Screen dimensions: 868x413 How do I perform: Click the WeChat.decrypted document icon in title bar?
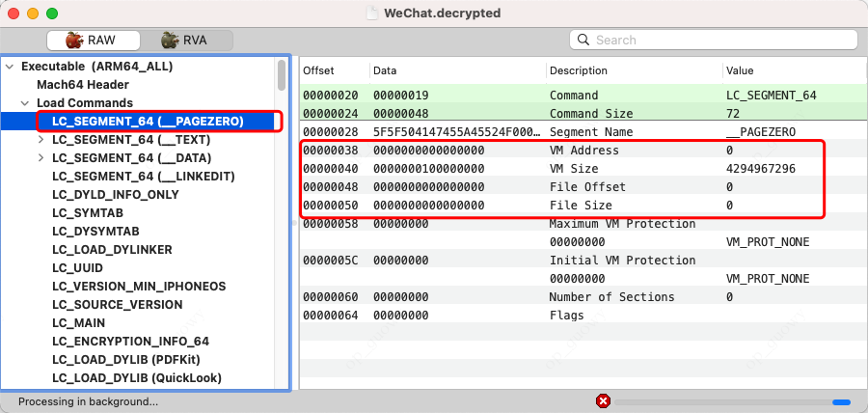coord(374,14)
